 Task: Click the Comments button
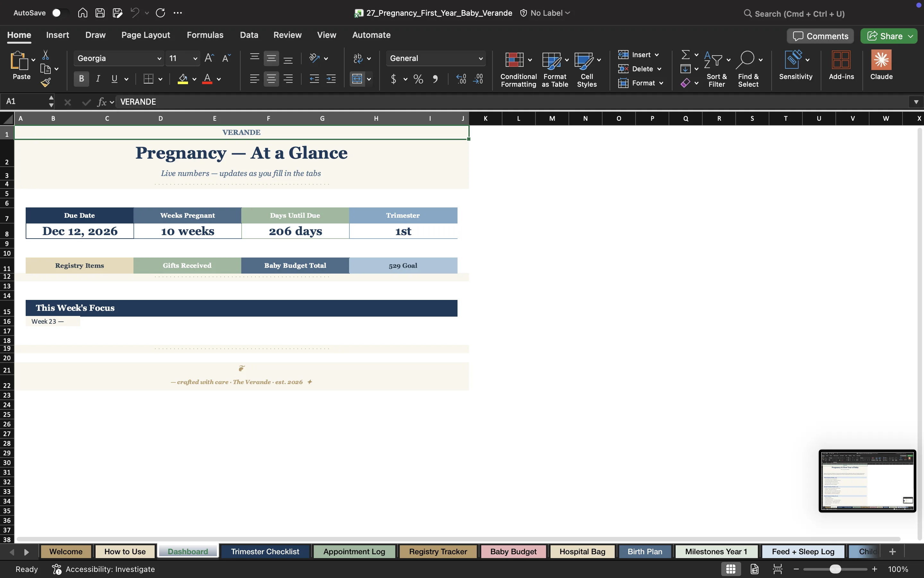coord(820,36)
